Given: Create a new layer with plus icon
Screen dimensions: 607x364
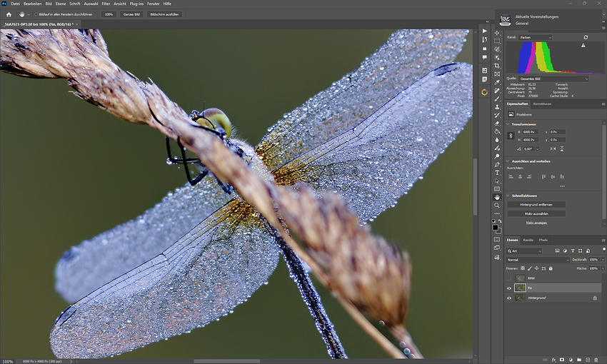Looking at the screenshot, I should tap(588, 360).
